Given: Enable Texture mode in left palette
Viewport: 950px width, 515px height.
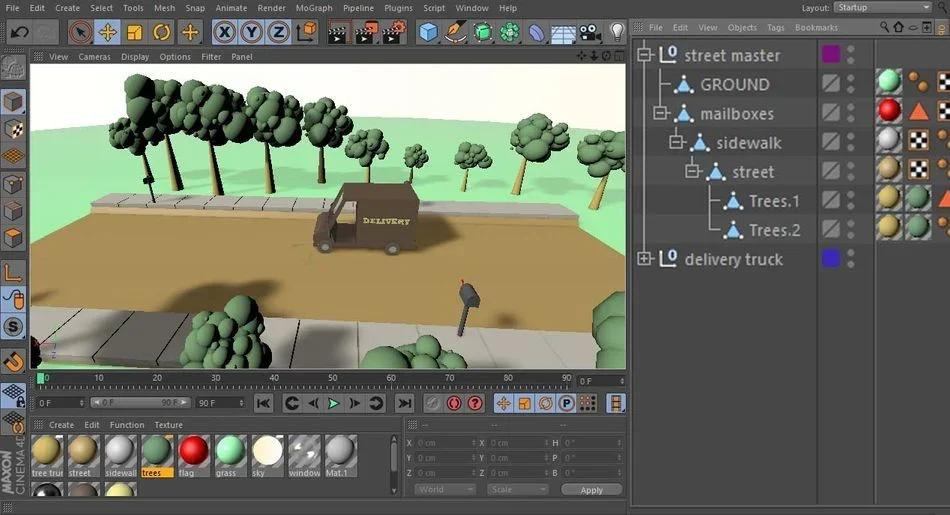Looking at the screenshot, I should click(x=13, y=128).
